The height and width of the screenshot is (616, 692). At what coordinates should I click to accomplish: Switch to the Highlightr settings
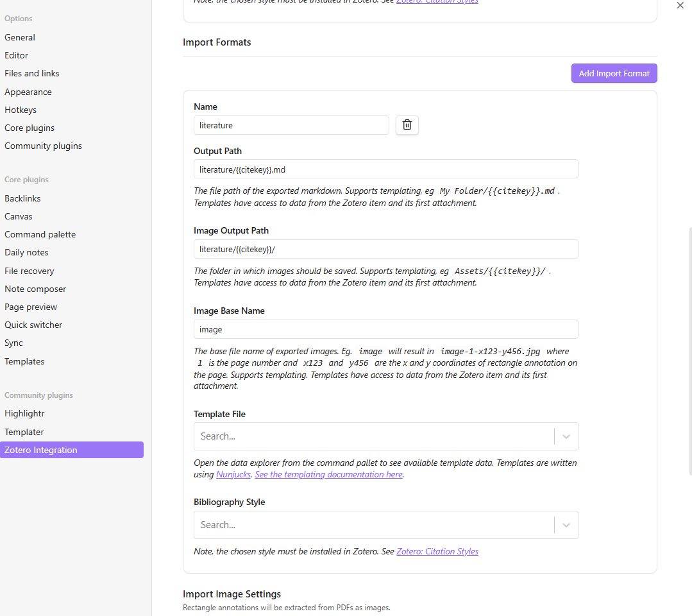(24, 413)
